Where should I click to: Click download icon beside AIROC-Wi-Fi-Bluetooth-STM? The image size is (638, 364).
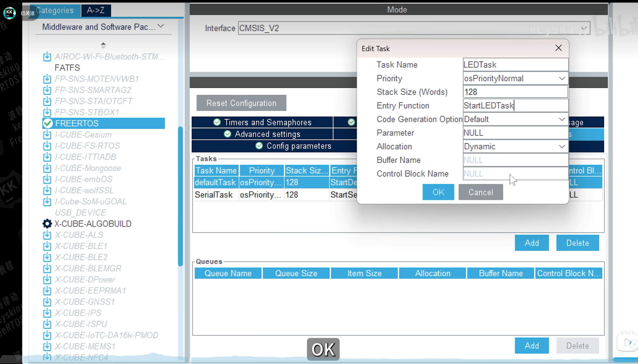pyautogui.click(x=47, y=56)
